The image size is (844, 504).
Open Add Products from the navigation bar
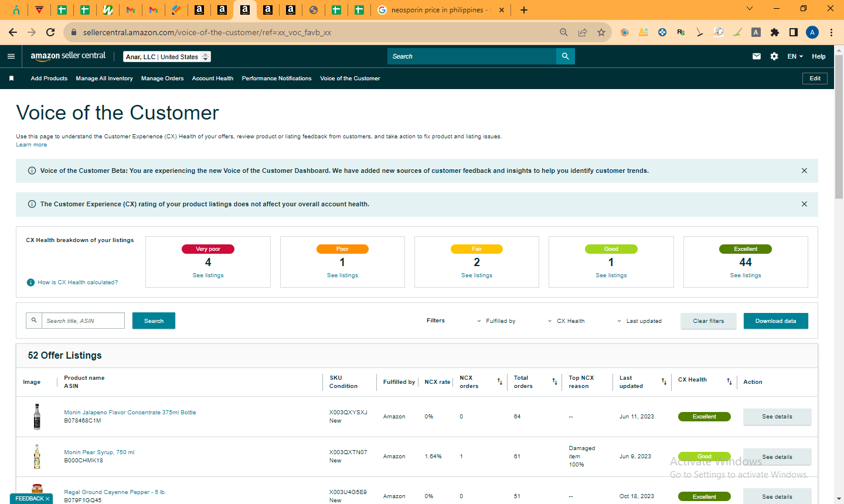coord(49,79)
